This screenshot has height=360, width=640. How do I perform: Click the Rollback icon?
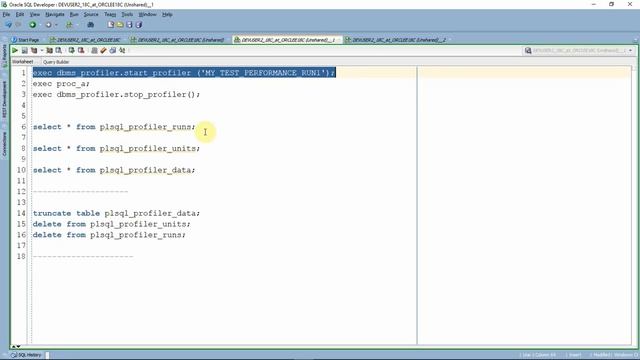coord(81,51)
